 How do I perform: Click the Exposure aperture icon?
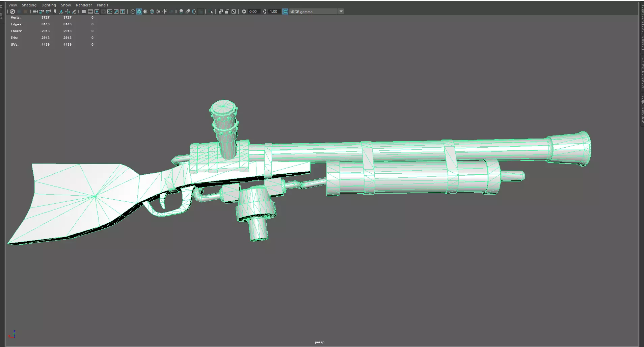(244, 11)
